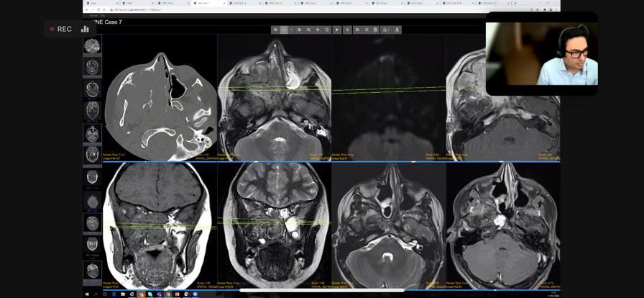Click the last (rightmost) viewer toolbar icon

[397, 30]
